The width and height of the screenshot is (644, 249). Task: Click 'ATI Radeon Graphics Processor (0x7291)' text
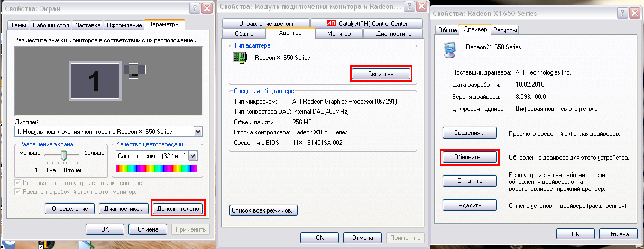(x=345, y=101)
